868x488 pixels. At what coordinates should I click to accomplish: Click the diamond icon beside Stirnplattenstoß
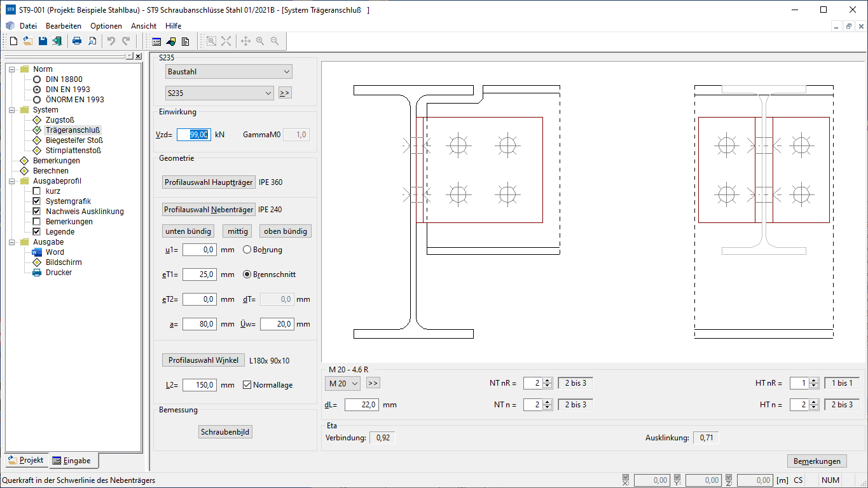[x=37, y=151]
